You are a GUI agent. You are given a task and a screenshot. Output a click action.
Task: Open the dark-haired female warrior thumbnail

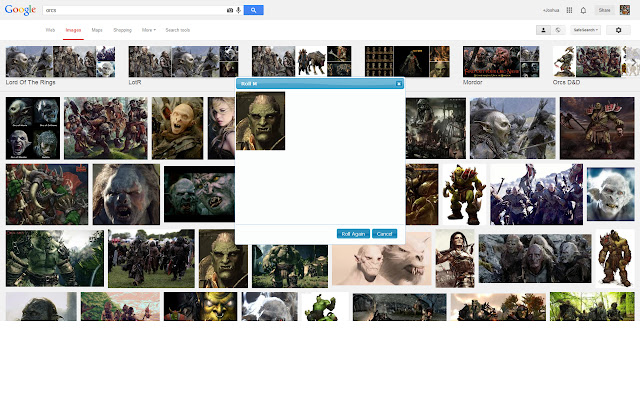455,259
